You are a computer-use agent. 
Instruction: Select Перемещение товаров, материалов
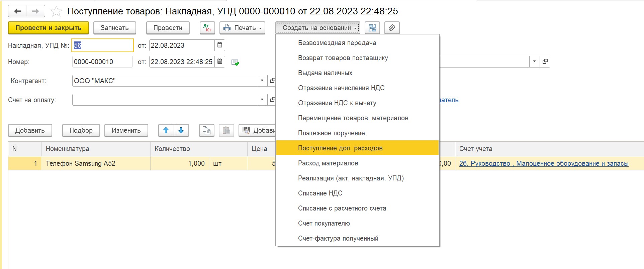[357, 118]
